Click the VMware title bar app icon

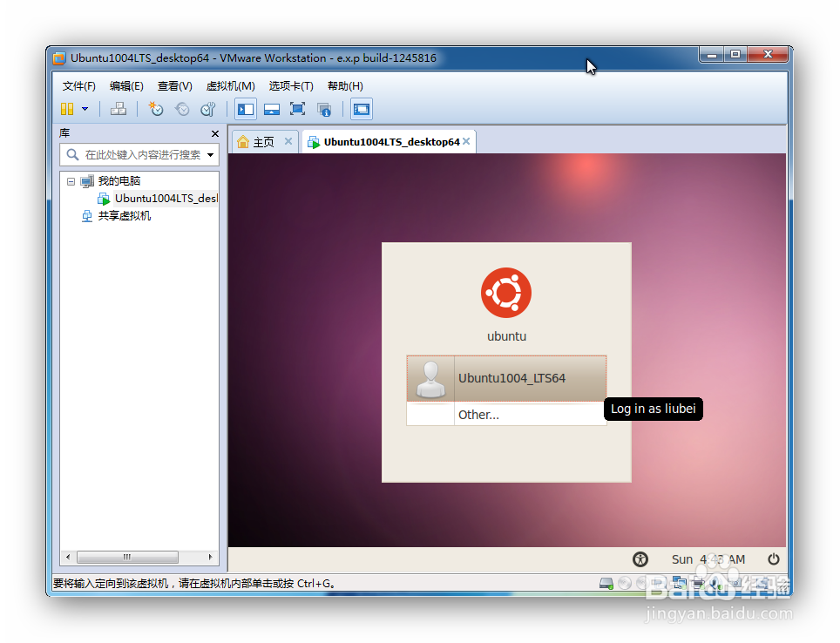[x=59, y=58]
